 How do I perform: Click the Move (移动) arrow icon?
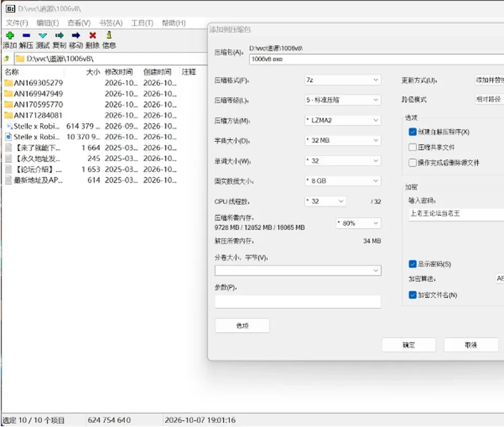coord(76,35)
